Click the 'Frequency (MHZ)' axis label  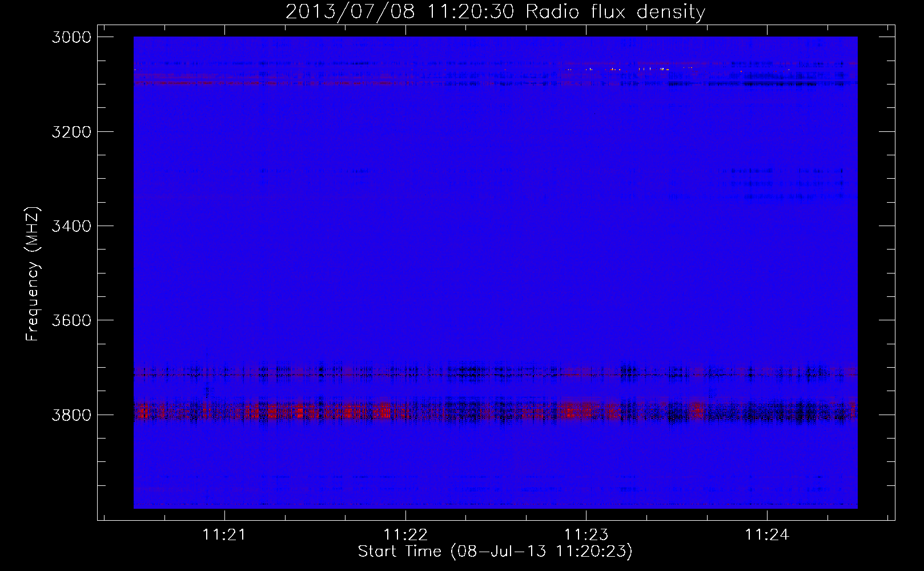point(33,274)
